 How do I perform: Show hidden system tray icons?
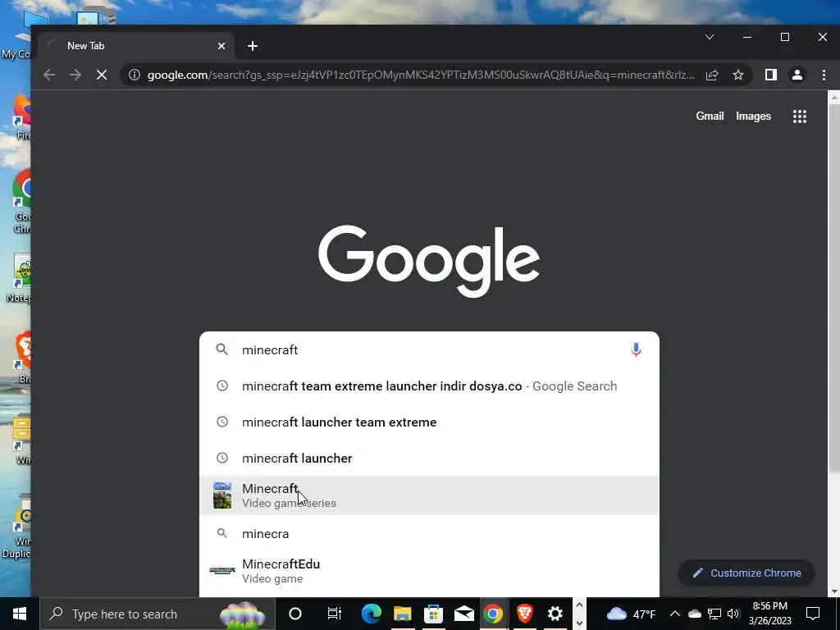point(675,614)
